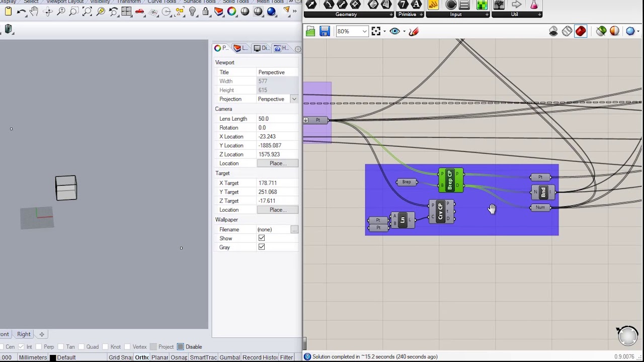Enable the Knot osnap checkbox
The width and height of the screenshot is (644, 362).
point(105,347)
